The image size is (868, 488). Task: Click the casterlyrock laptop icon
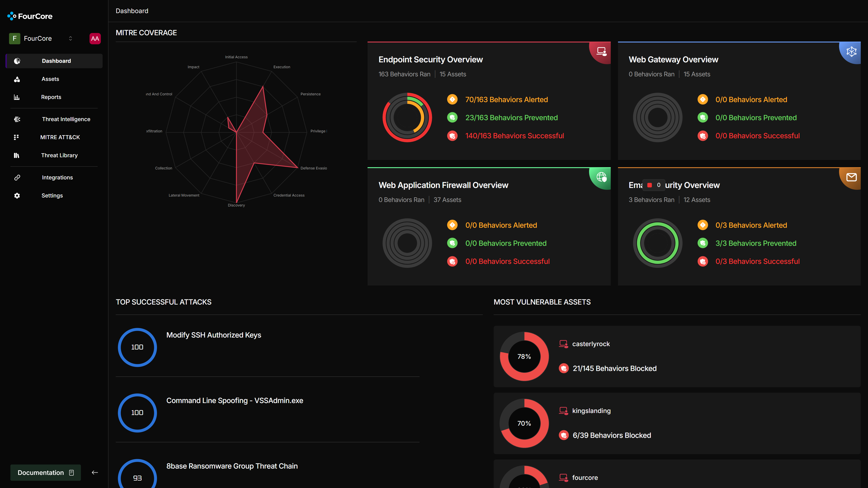point(563,344)
